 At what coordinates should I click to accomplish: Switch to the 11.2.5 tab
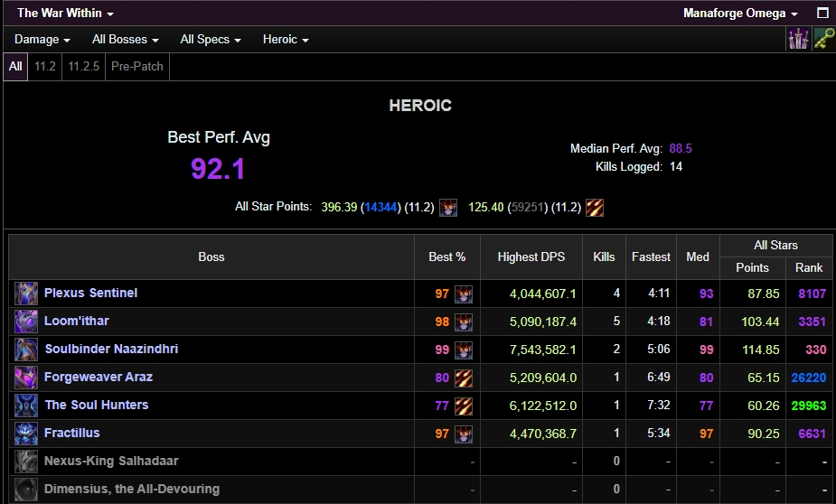coord(84,67)
